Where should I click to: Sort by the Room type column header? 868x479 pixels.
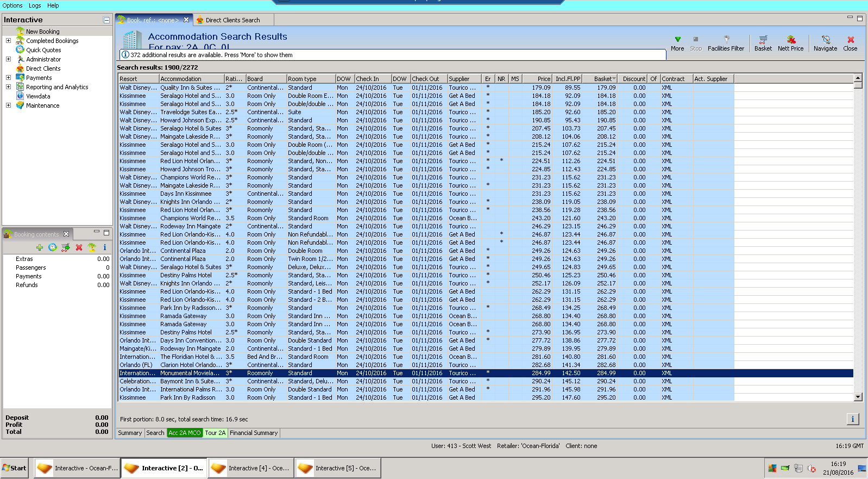[311, 79]
